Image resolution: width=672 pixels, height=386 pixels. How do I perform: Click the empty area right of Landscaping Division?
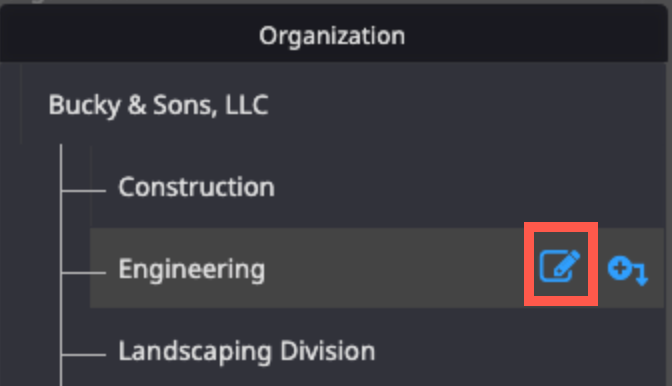pyautogui.click(x=519, y=351)
